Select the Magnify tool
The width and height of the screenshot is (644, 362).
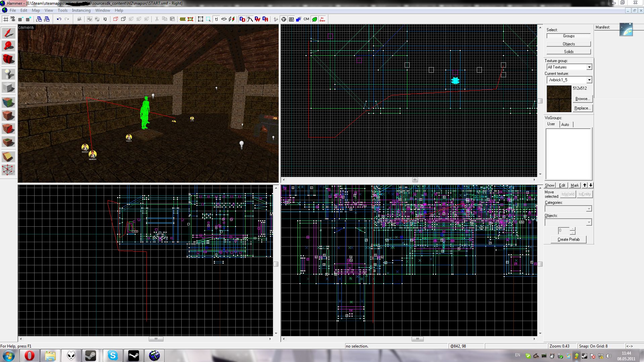(x=8, y=46)
